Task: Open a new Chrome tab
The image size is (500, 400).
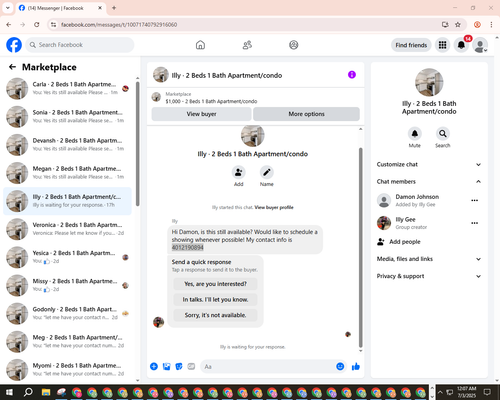Action: pyautogui.click(x=114, y=8)
